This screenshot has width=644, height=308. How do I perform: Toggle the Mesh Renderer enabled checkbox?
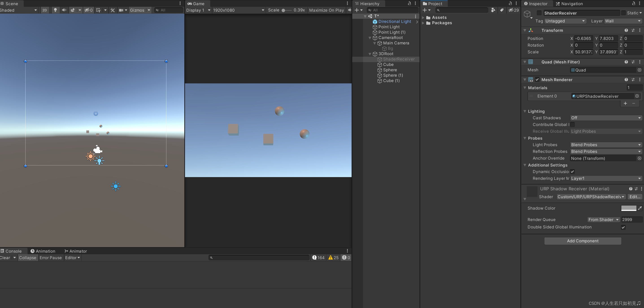(537, 80)
